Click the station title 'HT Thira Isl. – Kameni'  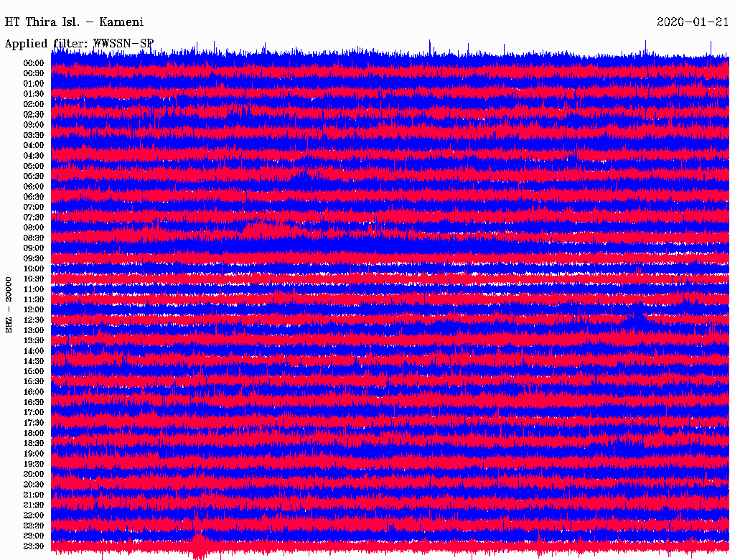pyautogui.click(x=74, y=22)
